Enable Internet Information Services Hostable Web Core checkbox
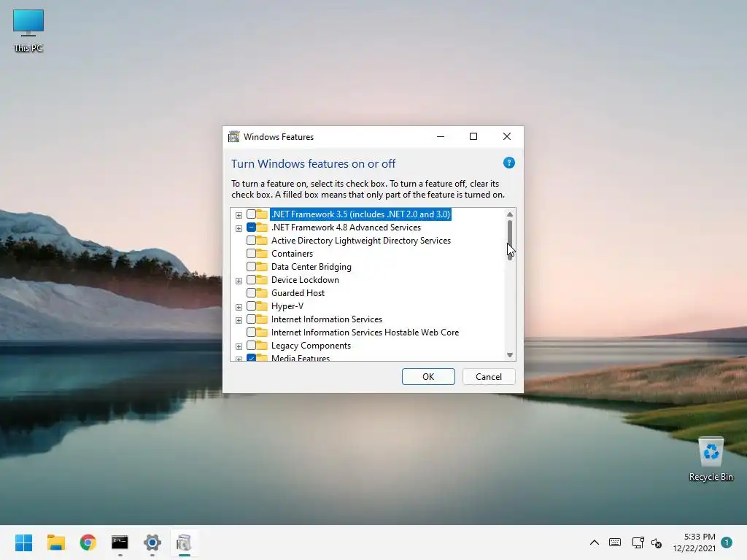 (x=251, y=332)
